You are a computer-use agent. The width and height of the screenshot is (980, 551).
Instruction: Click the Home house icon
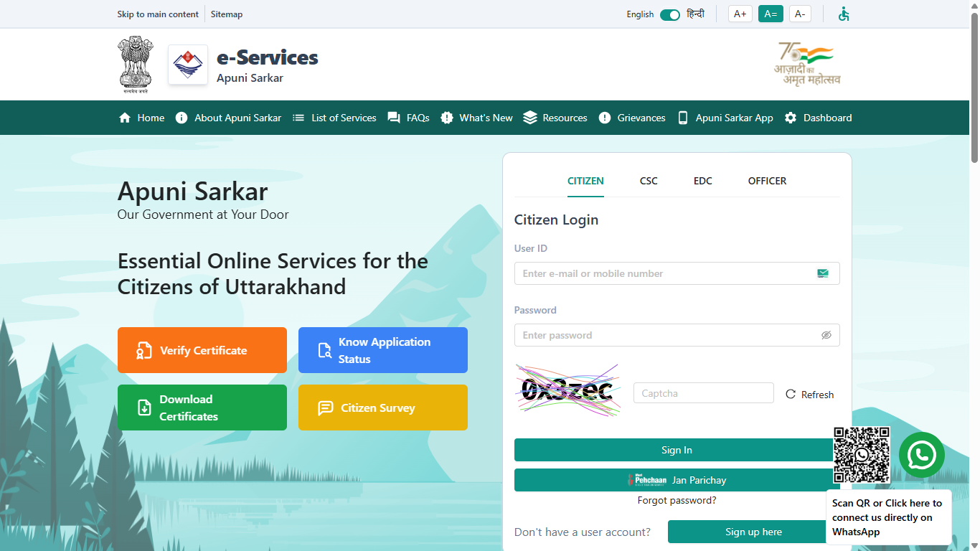(x=125, y=118)
